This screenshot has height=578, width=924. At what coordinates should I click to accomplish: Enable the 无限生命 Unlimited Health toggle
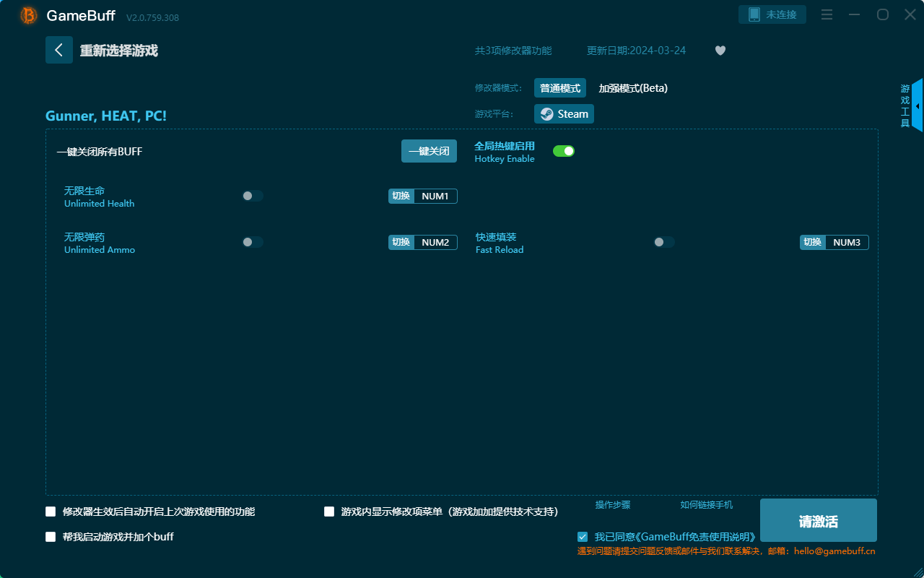pyautogui.click(x=252, y=195)
